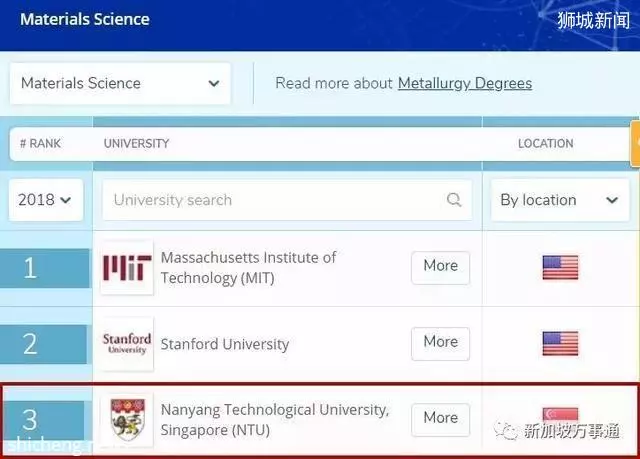Focus the University search field
The height and width of the screenshot is (459, 640).
(287, 200)
